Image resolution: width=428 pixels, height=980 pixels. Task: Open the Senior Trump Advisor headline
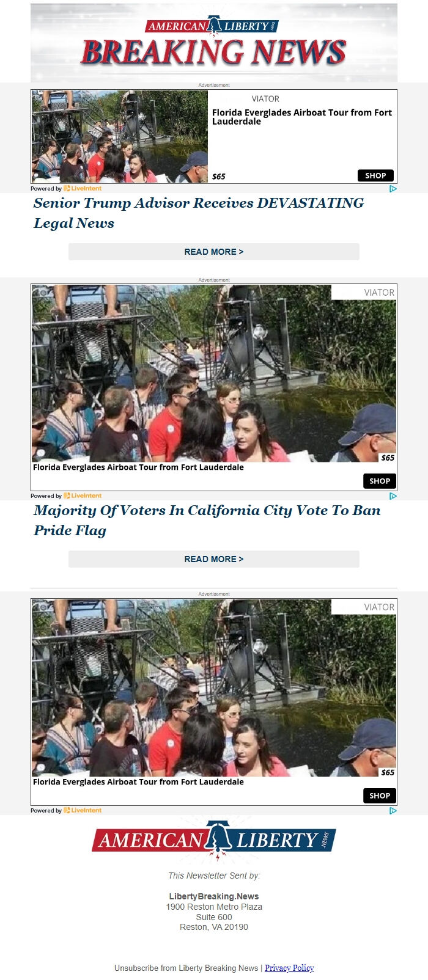[199, 213]
